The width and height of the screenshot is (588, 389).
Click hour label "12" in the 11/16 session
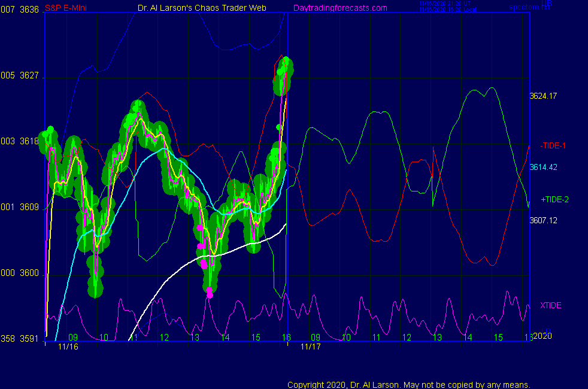click(x=164, y=338)
